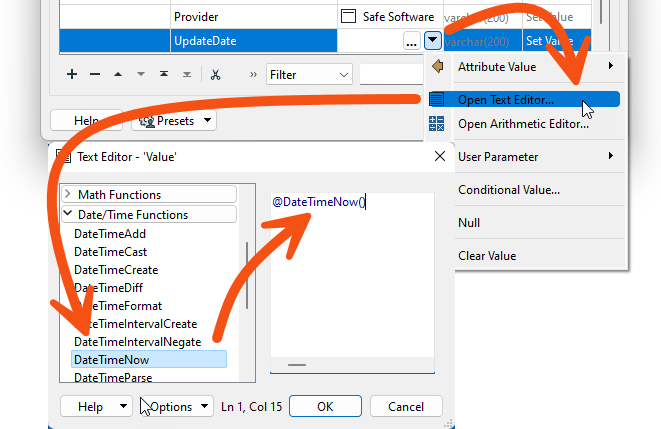Screen dimensions: 661x429
Task: Close the Text Editor dialog
Action: 440,156
